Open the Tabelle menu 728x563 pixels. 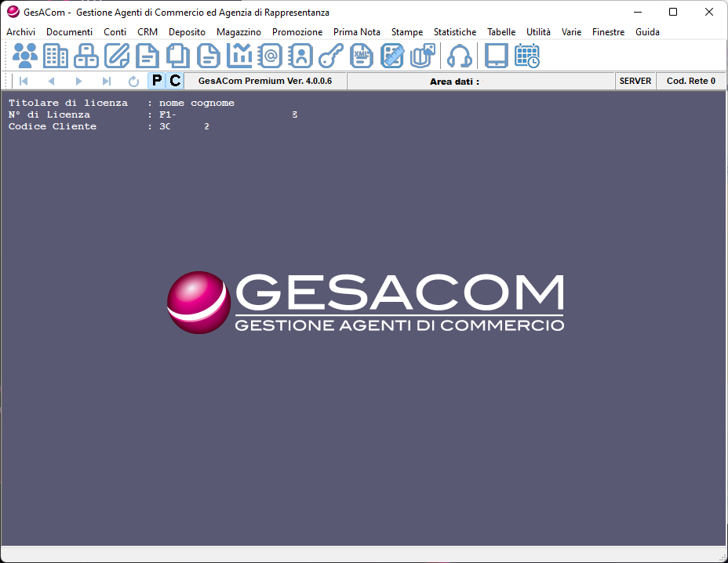click(501, 32)
